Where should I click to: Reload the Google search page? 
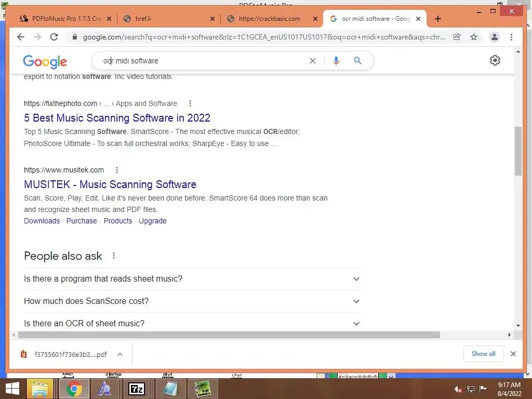(x=54, y=37)
